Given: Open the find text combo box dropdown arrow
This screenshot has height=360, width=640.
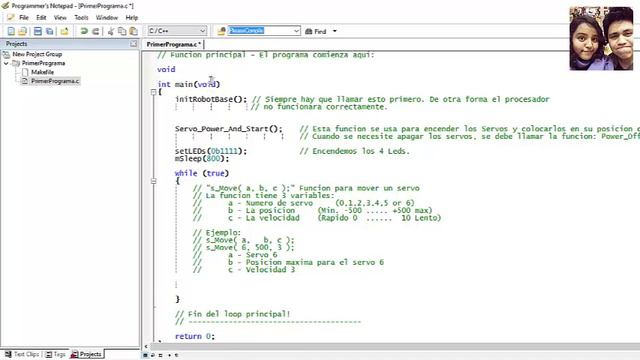Looking at the screenshot, I should coord(296,31).
